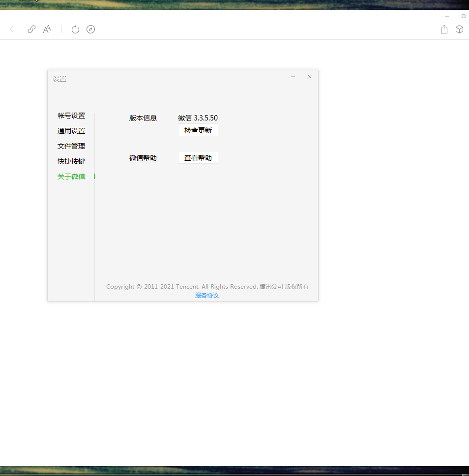Open 帐号设置 tab
This screenshot has height=476, width=469.
71,116
